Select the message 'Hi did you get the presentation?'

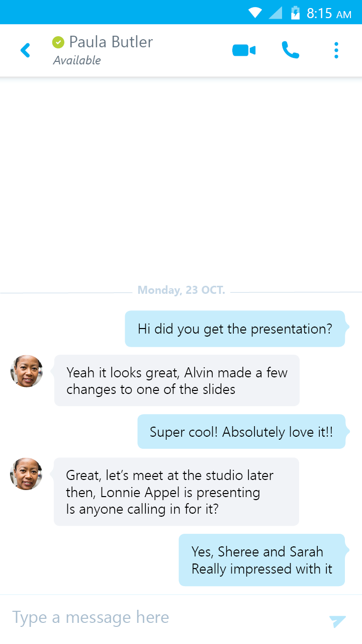(x=235, y=329)
